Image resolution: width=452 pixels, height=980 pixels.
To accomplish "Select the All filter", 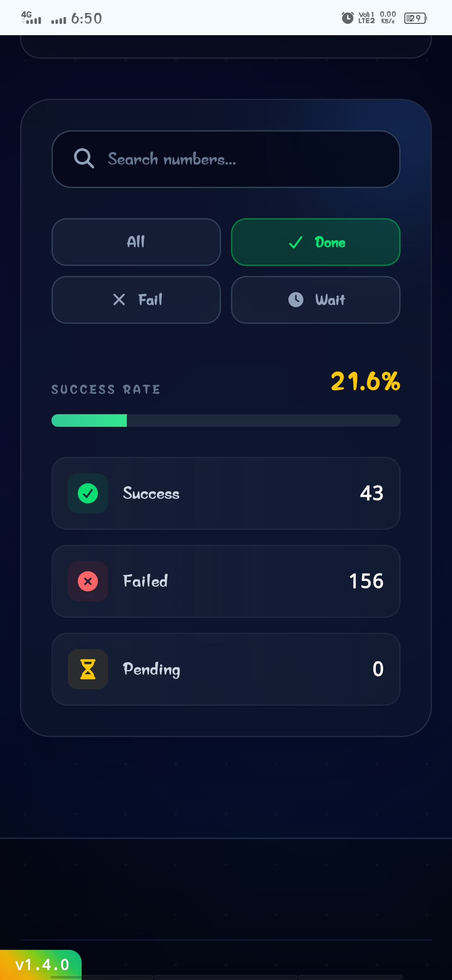I will 136,242.
